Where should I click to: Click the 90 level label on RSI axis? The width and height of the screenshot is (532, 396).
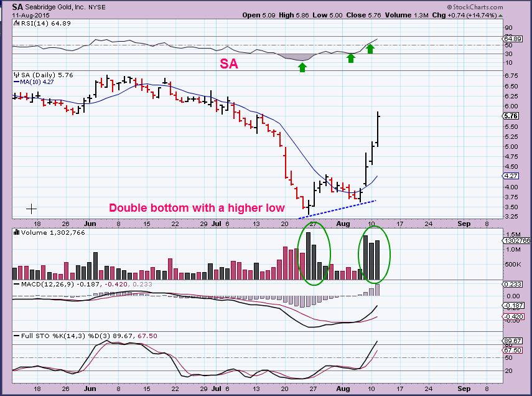(508, 28)
